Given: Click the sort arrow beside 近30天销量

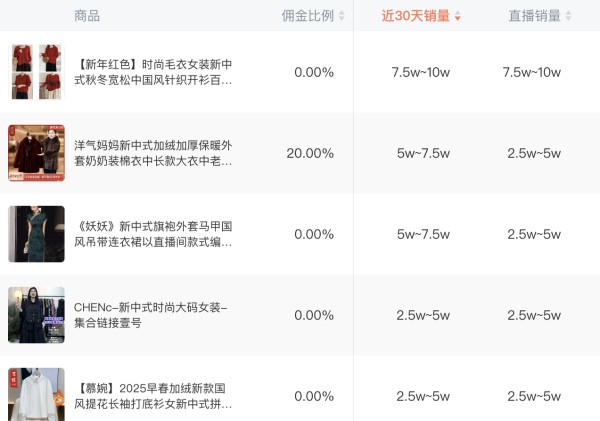Looking at the screenshot, I should point(458,16).
